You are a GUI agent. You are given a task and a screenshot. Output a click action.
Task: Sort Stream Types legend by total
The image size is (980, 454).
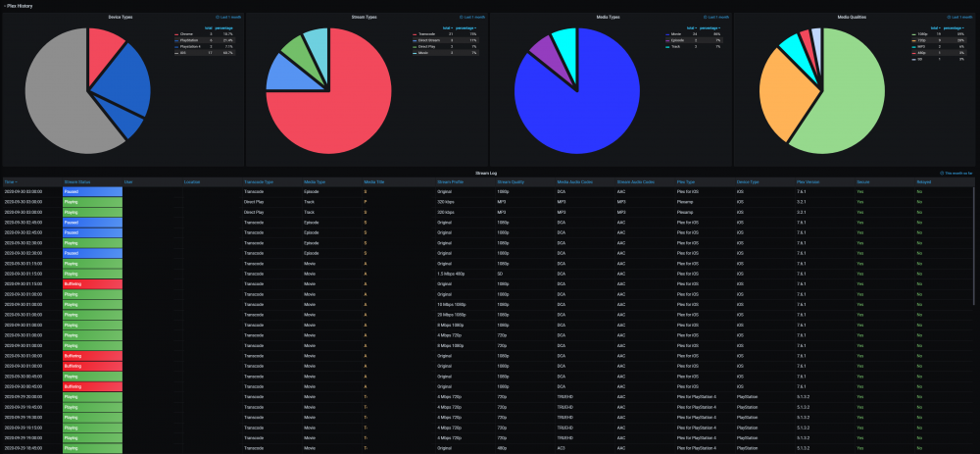pos(447,28)
